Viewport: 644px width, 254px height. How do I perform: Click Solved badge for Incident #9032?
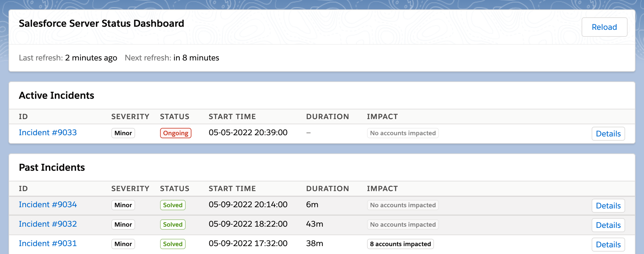(x=173, y=225)
